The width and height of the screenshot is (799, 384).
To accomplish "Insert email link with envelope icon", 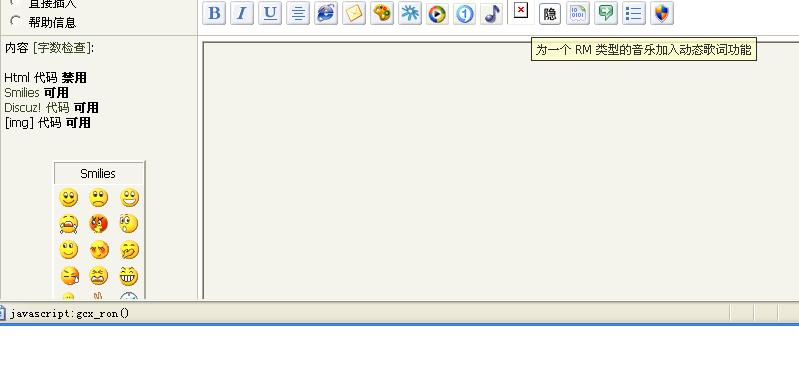I will click(354, 13).
